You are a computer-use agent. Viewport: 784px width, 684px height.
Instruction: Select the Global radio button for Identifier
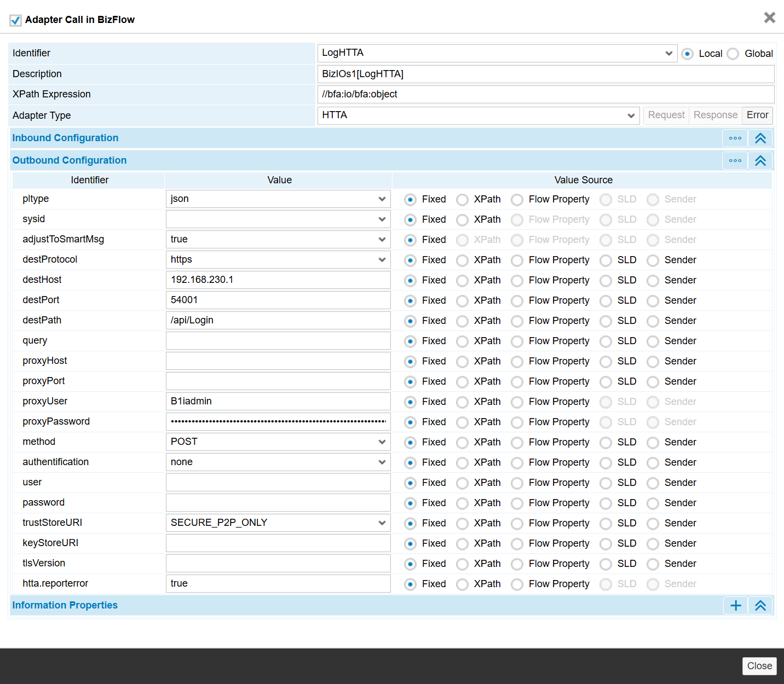coord(733,54)
